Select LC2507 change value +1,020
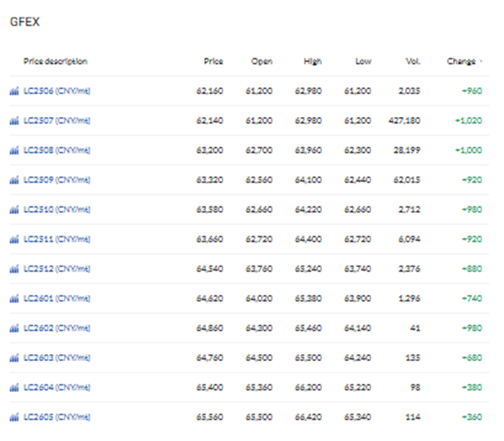 click(x=468, y=120)
